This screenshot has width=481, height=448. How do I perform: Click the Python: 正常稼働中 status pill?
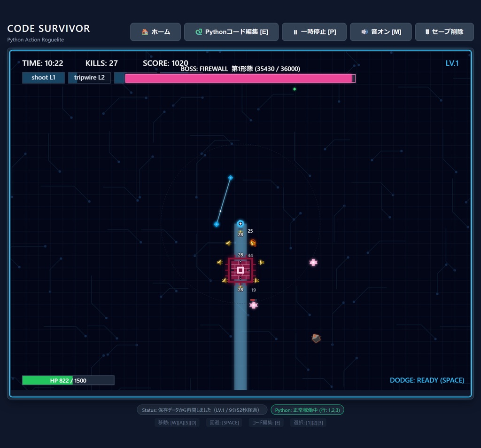pyautogui.click(x=307, y=410)
